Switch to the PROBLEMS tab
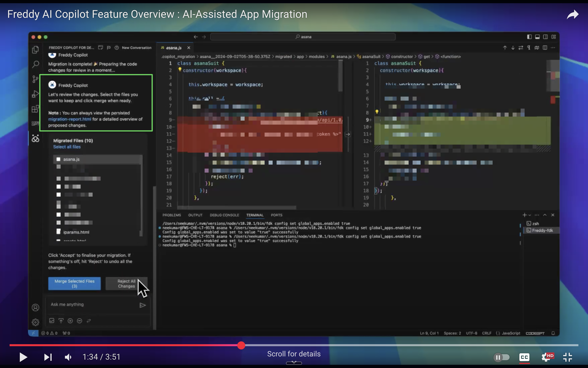Viewport: 588px width, 368px height. point(172,215)
